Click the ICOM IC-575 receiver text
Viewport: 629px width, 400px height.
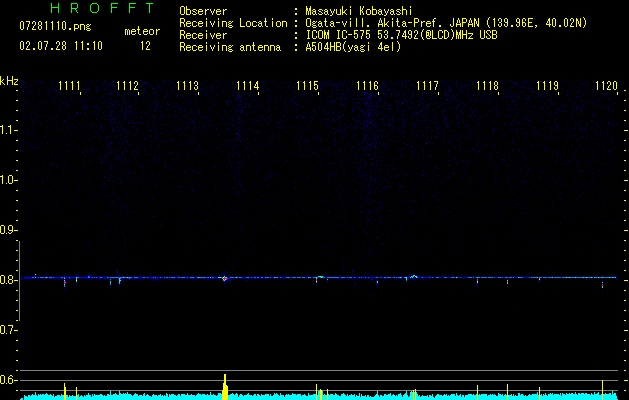(401, 35)
